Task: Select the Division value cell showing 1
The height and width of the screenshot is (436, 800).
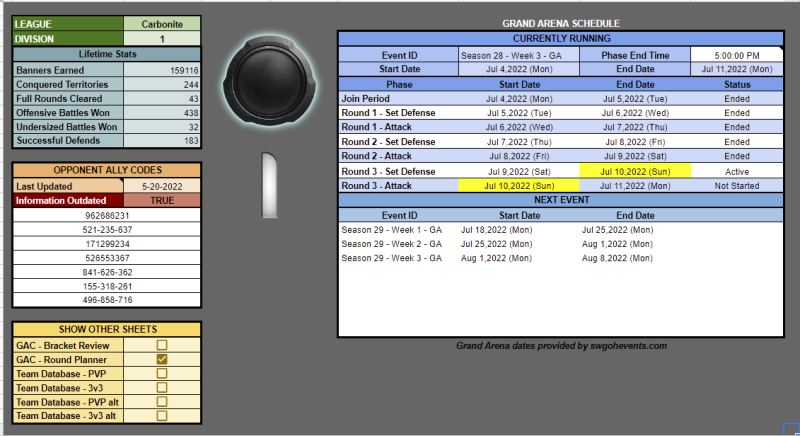Action: coord(162,38)
